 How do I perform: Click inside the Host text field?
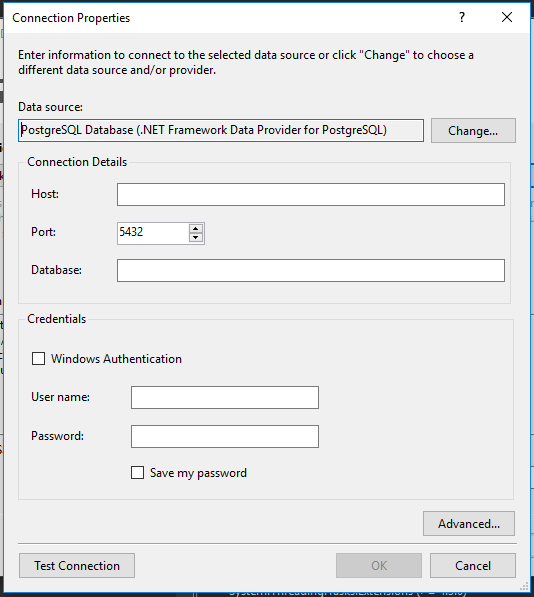[311, 195]
